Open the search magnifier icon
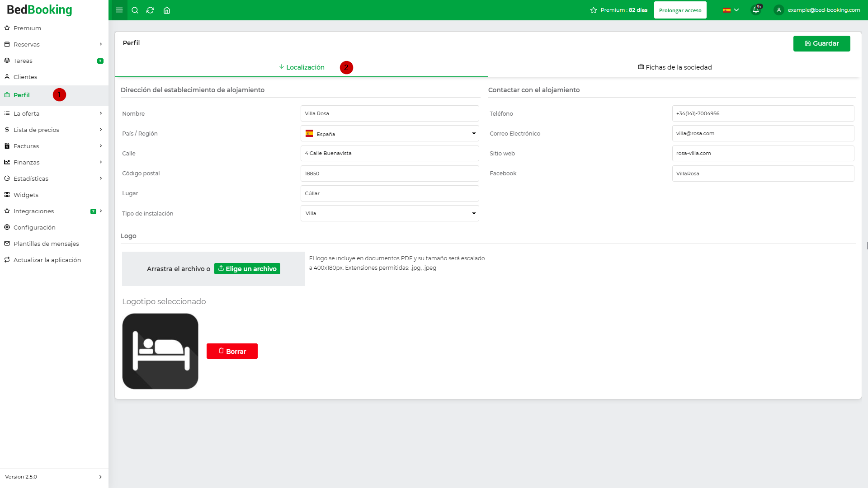The width and height of the screenshot is (868, 488). pyautogui.click(x=135, y=10)
